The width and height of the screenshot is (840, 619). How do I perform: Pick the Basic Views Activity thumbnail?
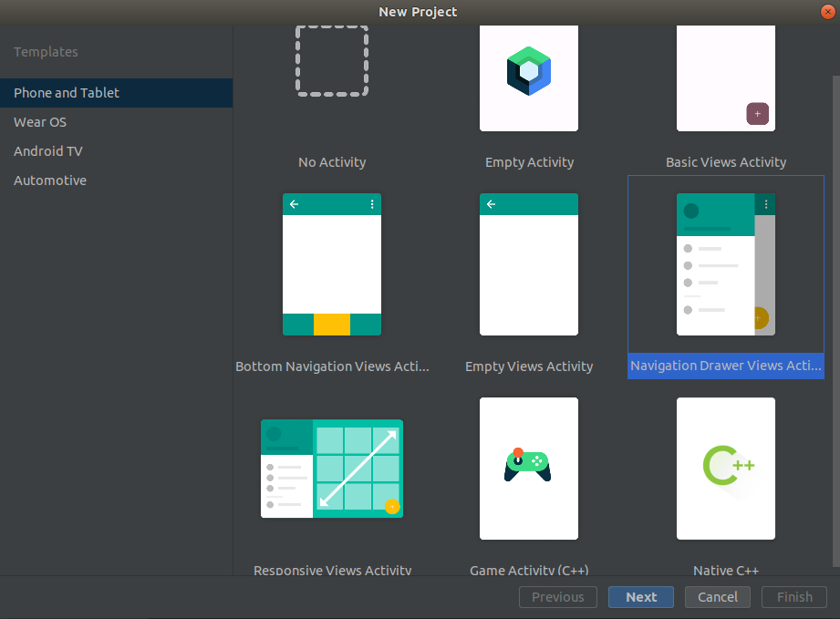[x=726, y=78]
